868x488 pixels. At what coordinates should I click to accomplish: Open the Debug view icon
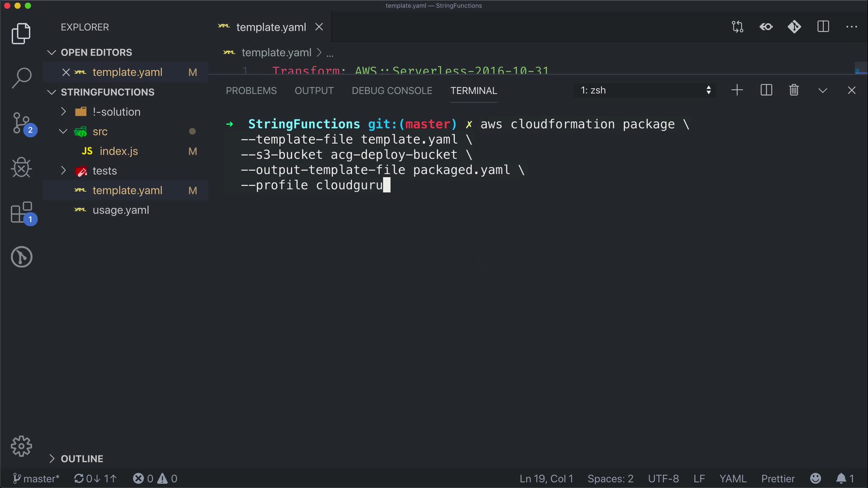point(21,168)
